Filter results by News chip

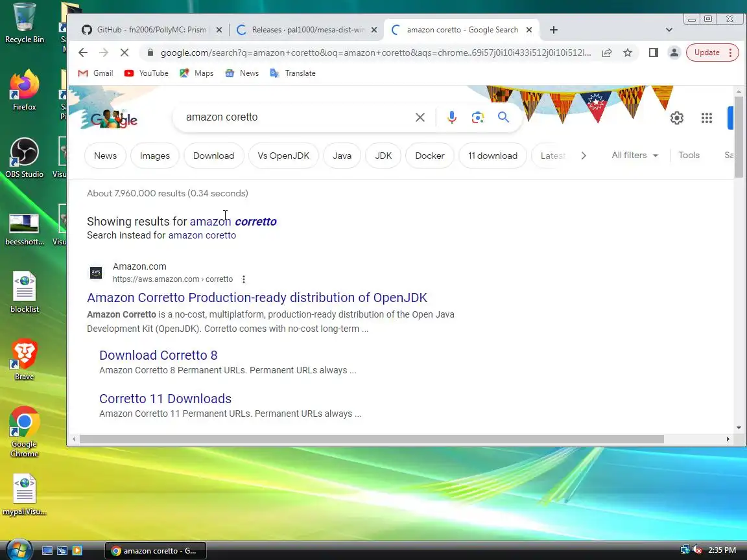point(105,156)
